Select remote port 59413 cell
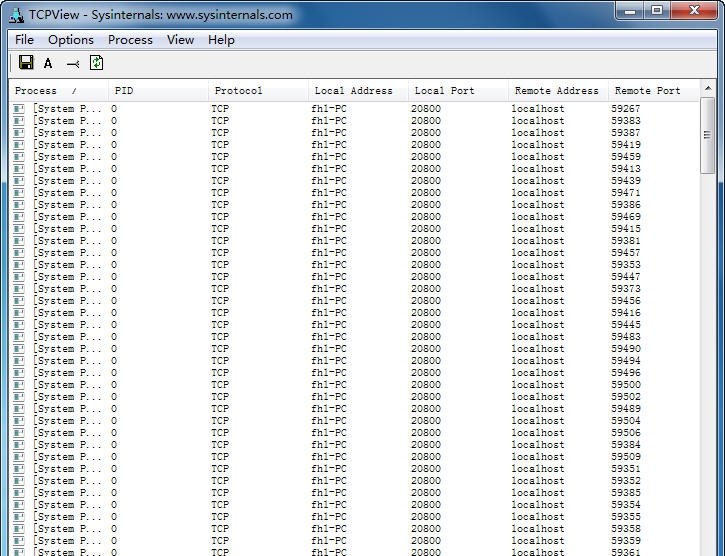This screenshot has height=556, width=725. pos(626,169)
